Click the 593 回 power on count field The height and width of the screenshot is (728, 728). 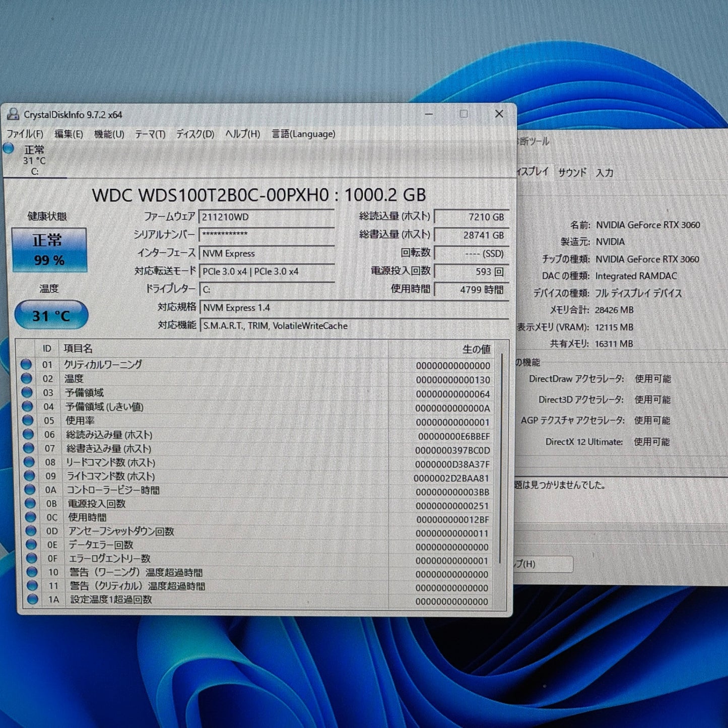pyautogui.click(x=471, y=272)
